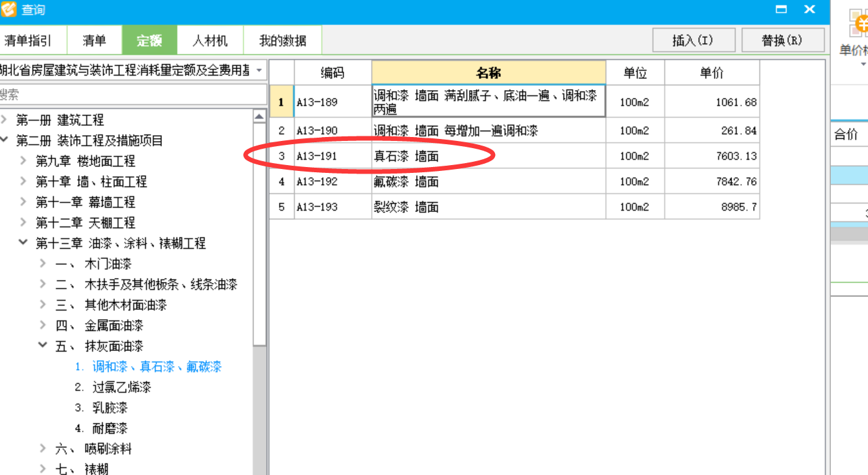Click the 编码 column header
This screenshot has width=868, height=475.
332,73
